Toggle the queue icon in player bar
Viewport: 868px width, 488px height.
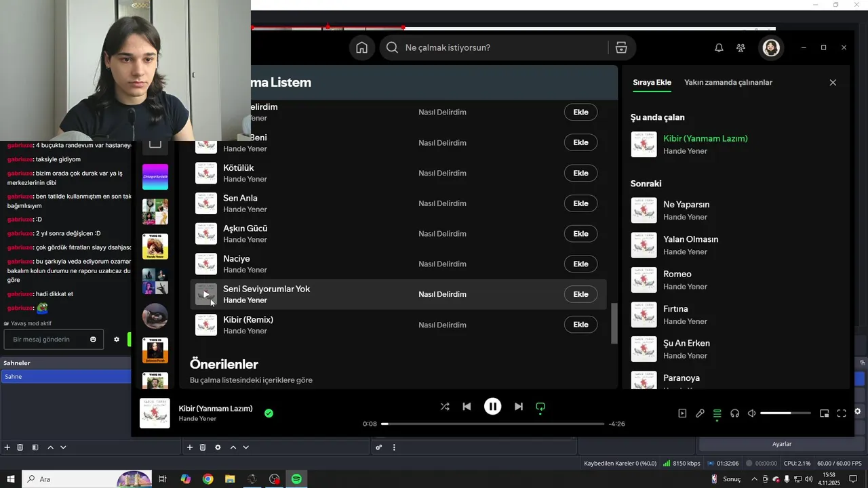pos(717,413)
